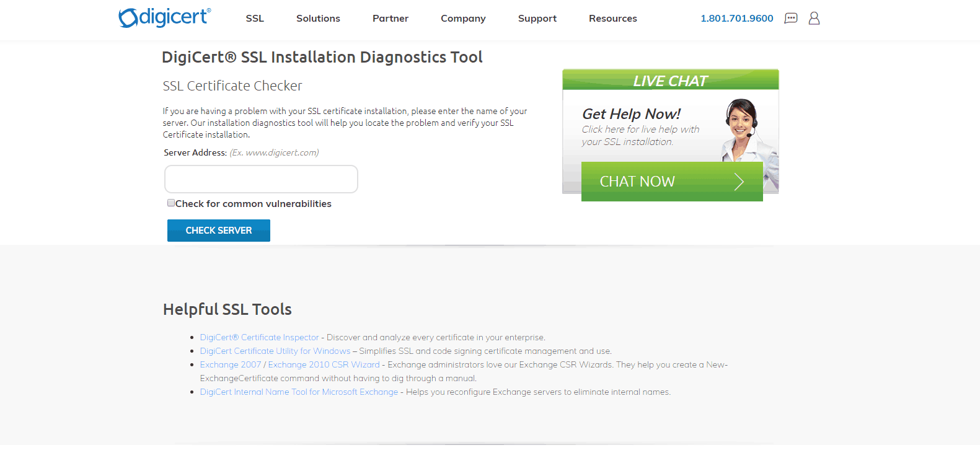Open the SSL menu
This screenshot has height=458, width=980.
tap(255, 19)
